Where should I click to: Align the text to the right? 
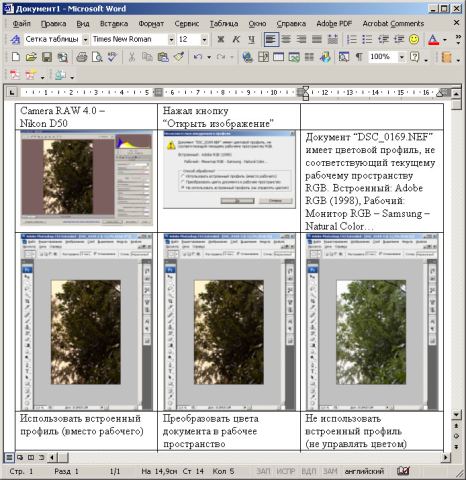[x=302, y=39]
